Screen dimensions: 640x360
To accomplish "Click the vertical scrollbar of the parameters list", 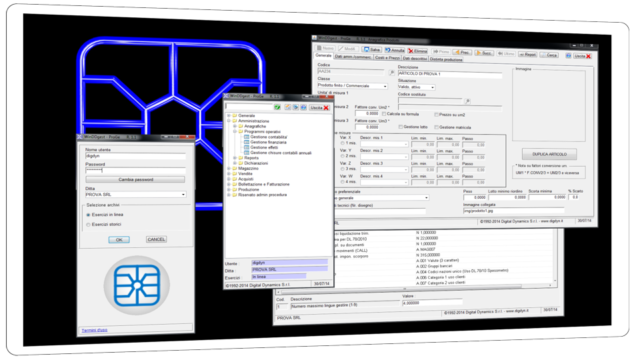I will coord(555,257).
